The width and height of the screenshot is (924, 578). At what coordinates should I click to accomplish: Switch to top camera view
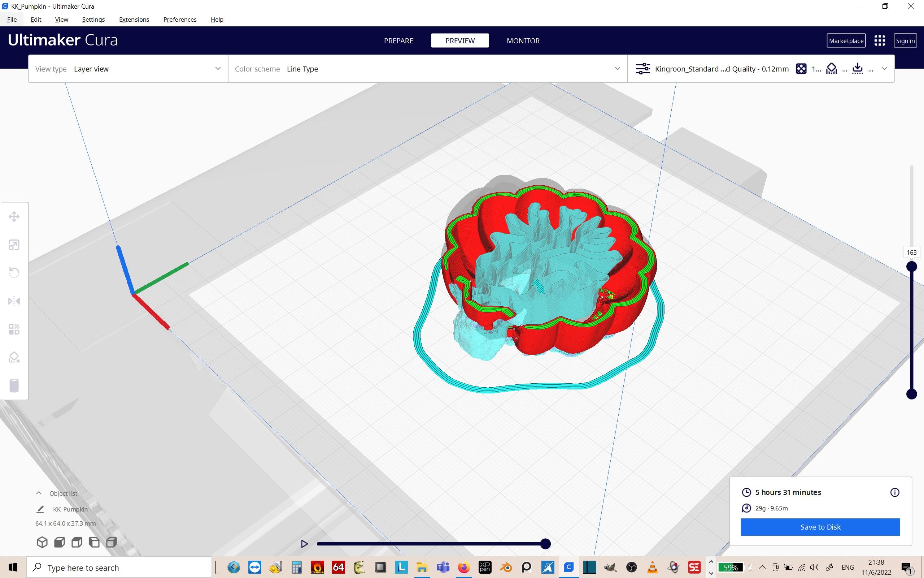tap(77, 542)
